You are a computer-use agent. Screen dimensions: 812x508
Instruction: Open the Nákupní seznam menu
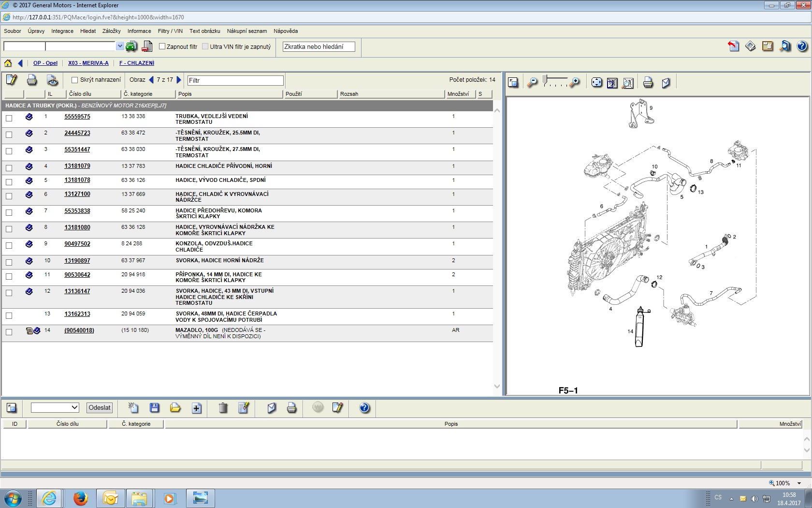[x=246, y=31]
